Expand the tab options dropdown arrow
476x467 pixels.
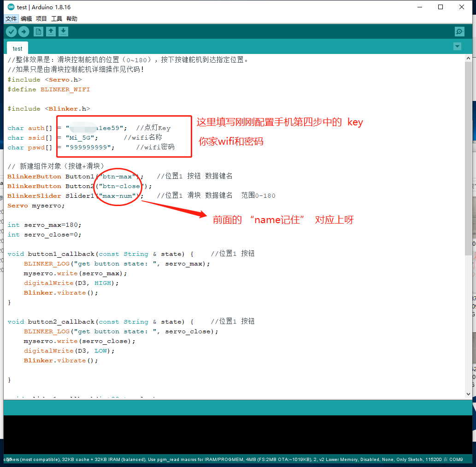tap(457, 47)
